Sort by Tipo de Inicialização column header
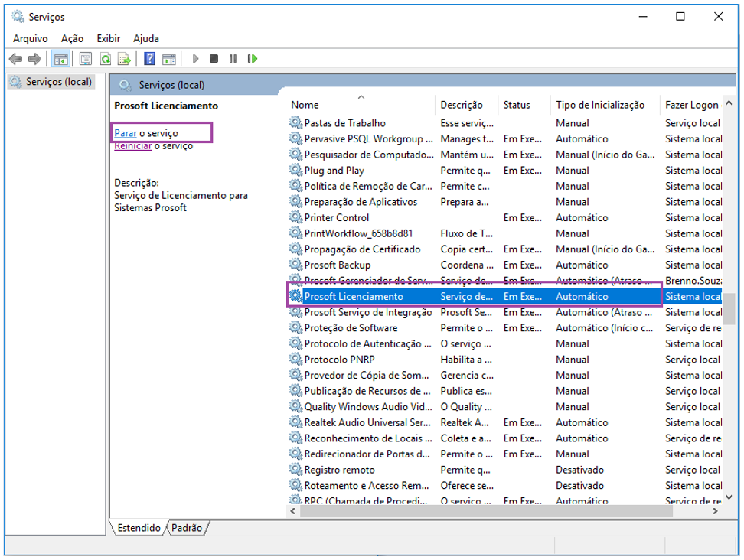 605,105
